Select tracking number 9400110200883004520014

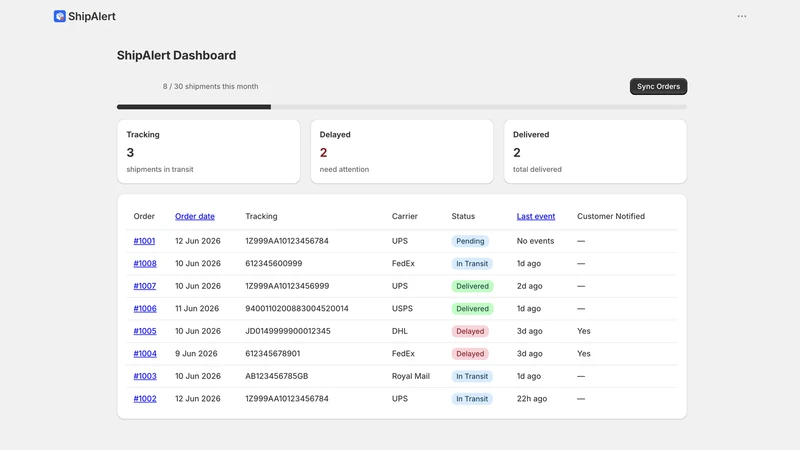pos(297,308)
